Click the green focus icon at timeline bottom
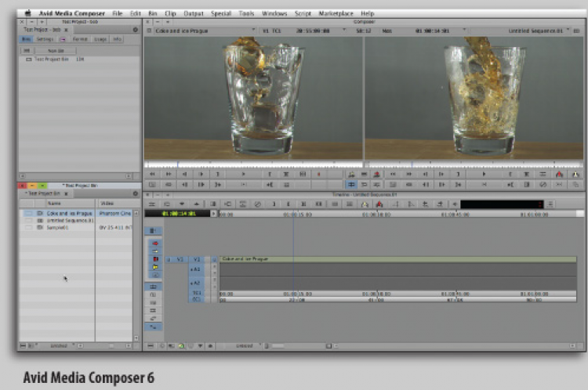The width and height of the screenshot is (588, 390). click(x=182, y=346)
